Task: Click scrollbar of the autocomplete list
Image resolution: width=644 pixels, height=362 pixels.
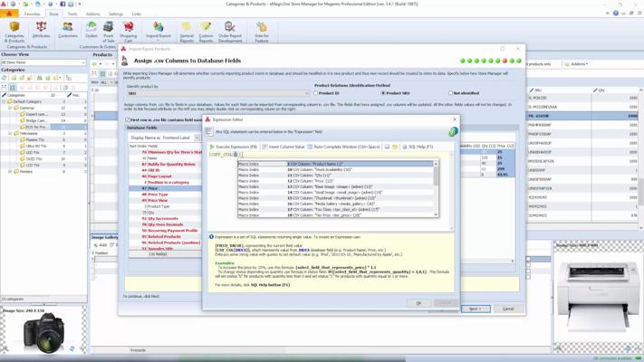Action: 436,189
